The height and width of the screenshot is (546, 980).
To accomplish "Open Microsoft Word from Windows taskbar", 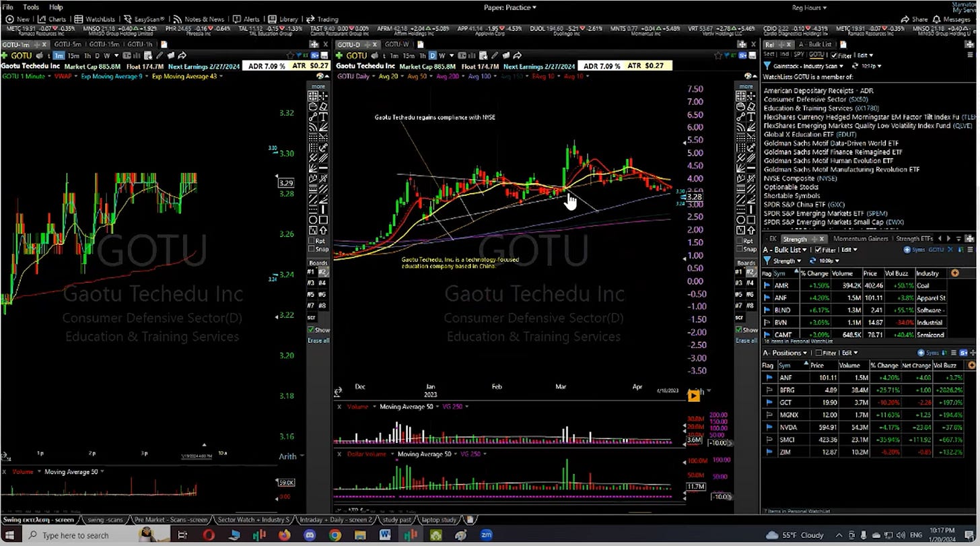I will [x=384, y=535].
